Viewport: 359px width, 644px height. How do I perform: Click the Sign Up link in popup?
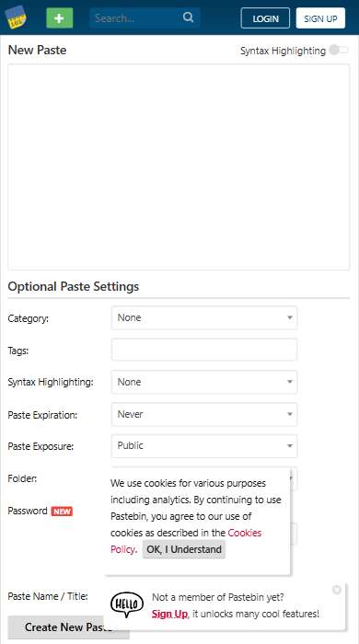pyautogui.click(x=169, y=614)
